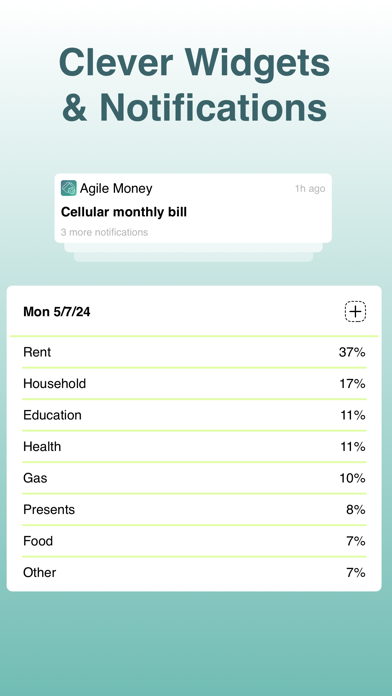The width and height of the screenshot is (392, 696).
Task: Open the Cellular monthly bill notification
Action: (x=193, y=208)
